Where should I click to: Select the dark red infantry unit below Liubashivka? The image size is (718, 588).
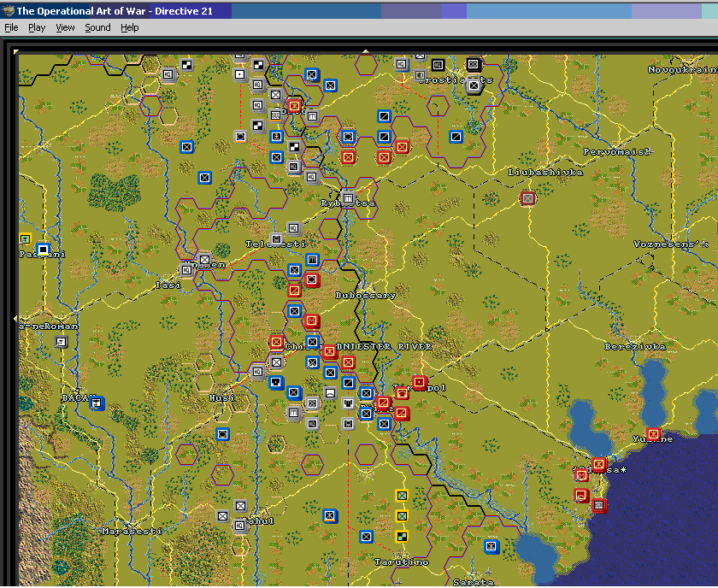pyautogui.click(x=527, y=198)
